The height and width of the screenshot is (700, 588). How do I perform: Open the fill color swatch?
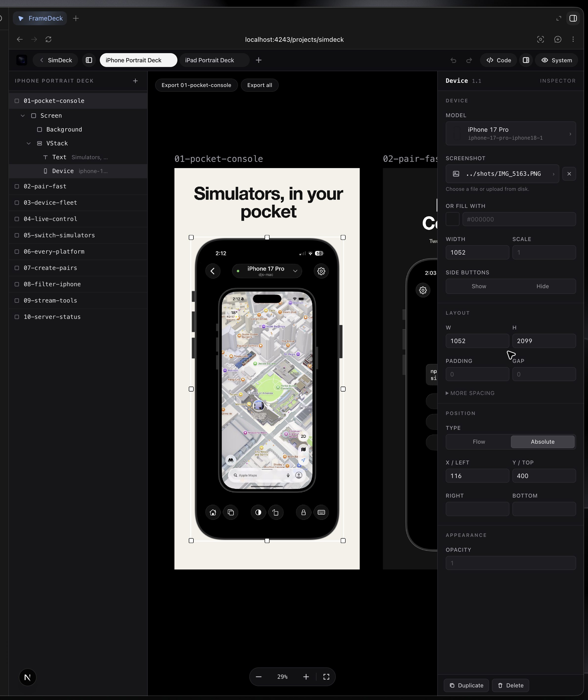click(452, 219)
